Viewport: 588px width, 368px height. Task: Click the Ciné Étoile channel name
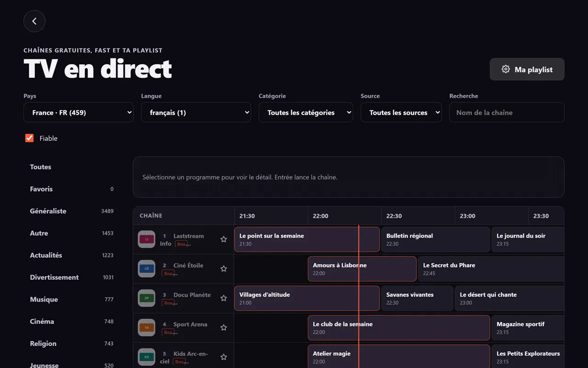click(x=188, y=265)
